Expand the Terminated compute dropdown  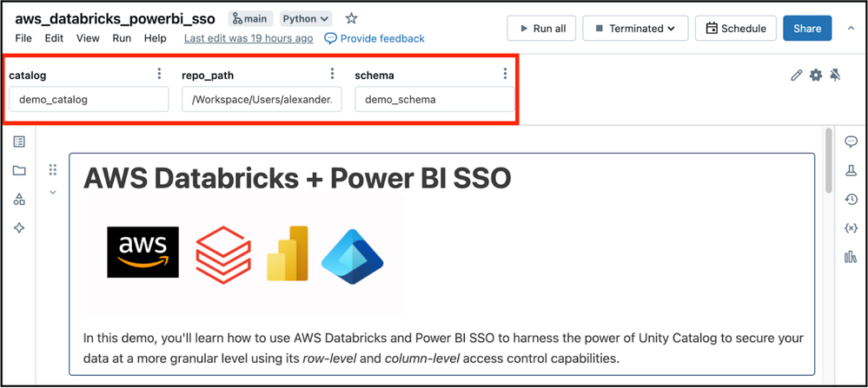coord(635,28)
